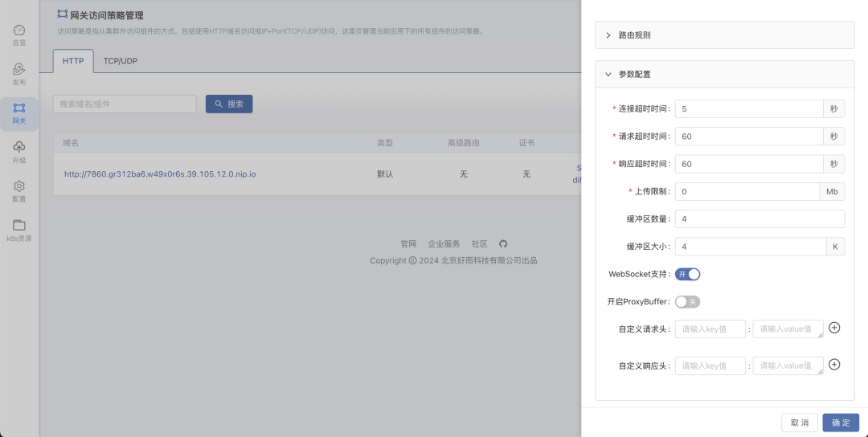868x437 pixels.
Task: Select the HTTP tab
Action: [x=73, y=61]
